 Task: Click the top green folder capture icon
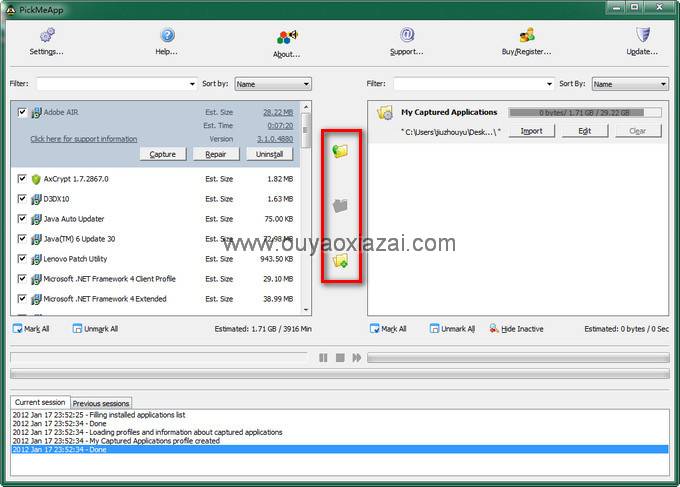click(340, 150)
